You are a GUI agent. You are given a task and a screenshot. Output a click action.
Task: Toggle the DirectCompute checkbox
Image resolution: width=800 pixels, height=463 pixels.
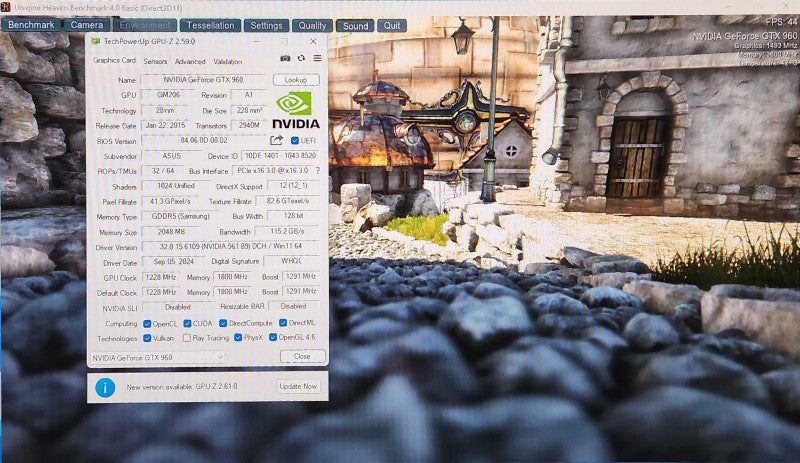[x=223, y=323]
